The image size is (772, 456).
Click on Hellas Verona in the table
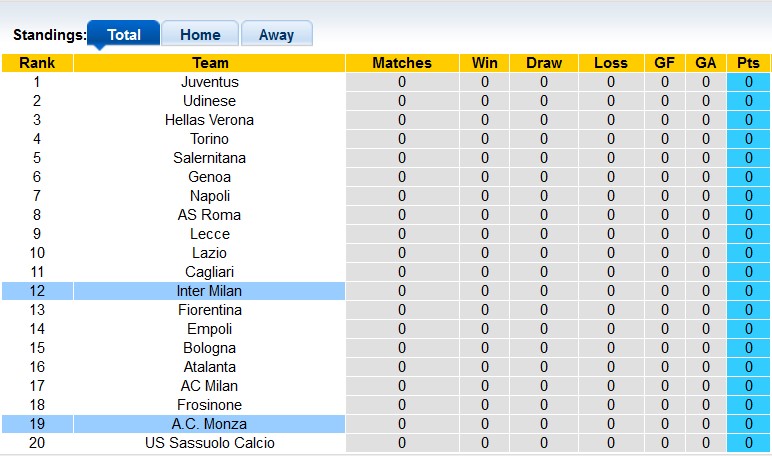click(x=210, y=120)
